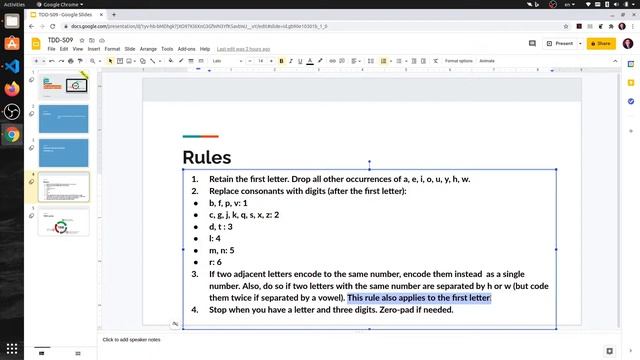Add a comment from the toolbar
Screen dimensions: 640x360
(x=342, y=61)
